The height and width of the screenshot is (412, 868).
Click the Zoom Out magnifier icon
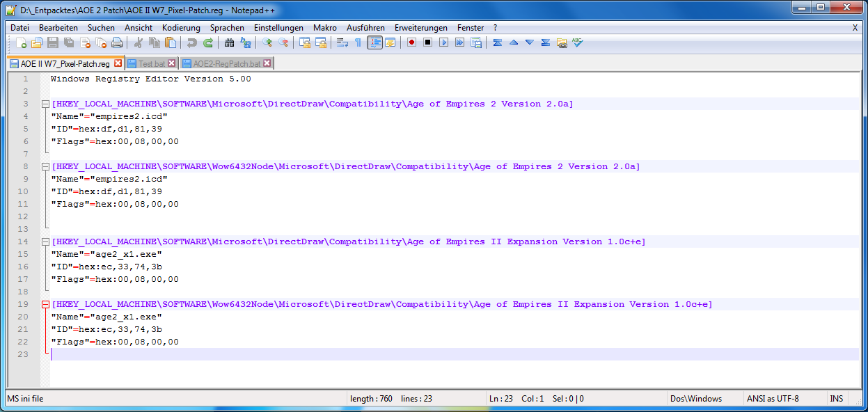(283, 42)
